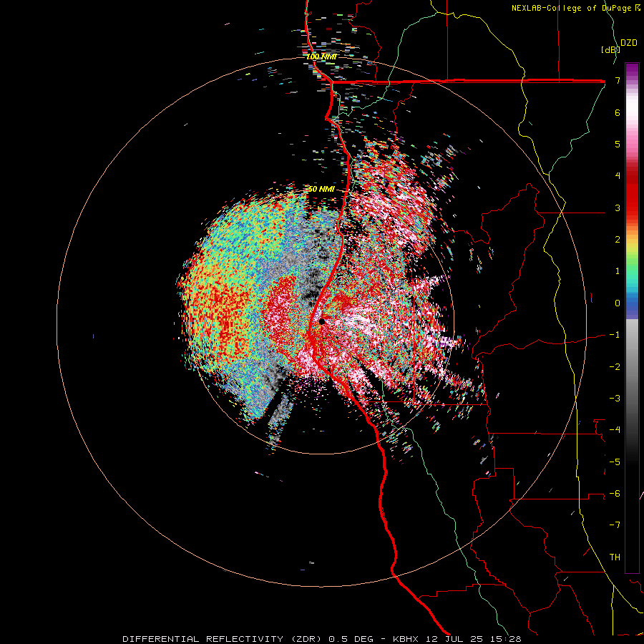Click the 4 tick label on color scale

point(618,176)
